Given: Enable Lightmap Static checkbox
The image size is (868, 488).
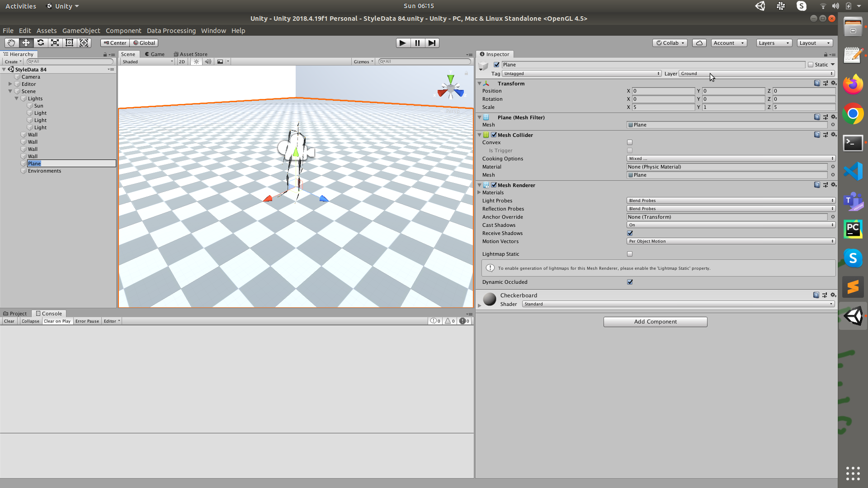Looking at the screenshot, I should pos(630,254).
